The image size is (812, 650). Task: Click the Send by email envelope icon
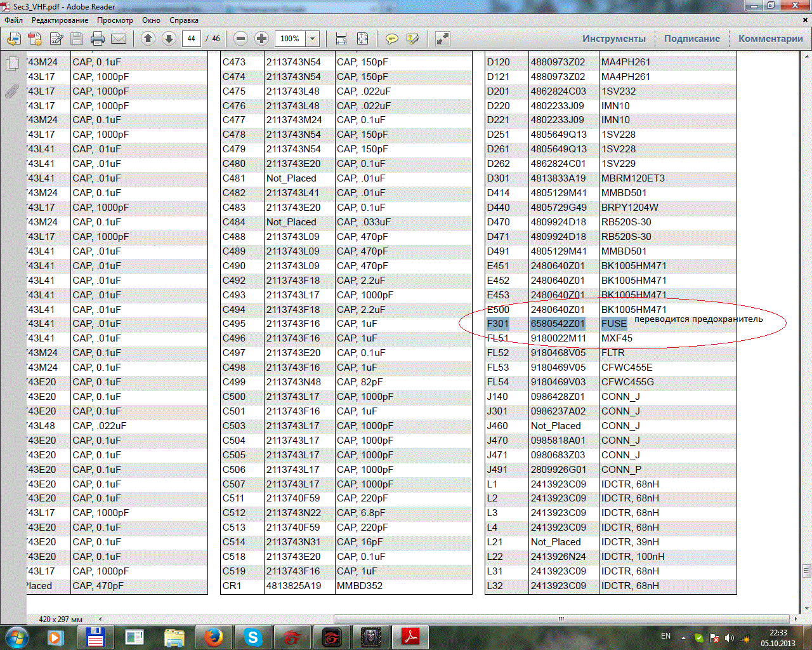(x=119, y=39)
